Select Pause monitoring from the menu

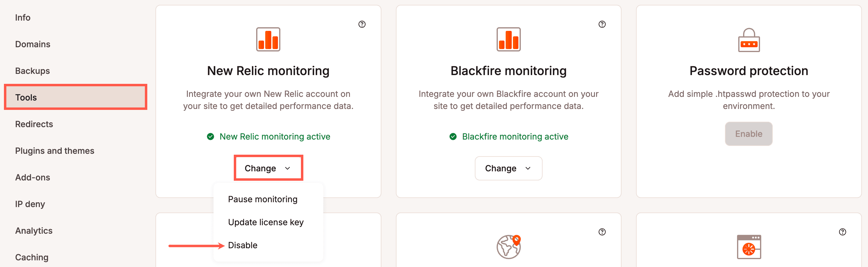click(263, 199)
